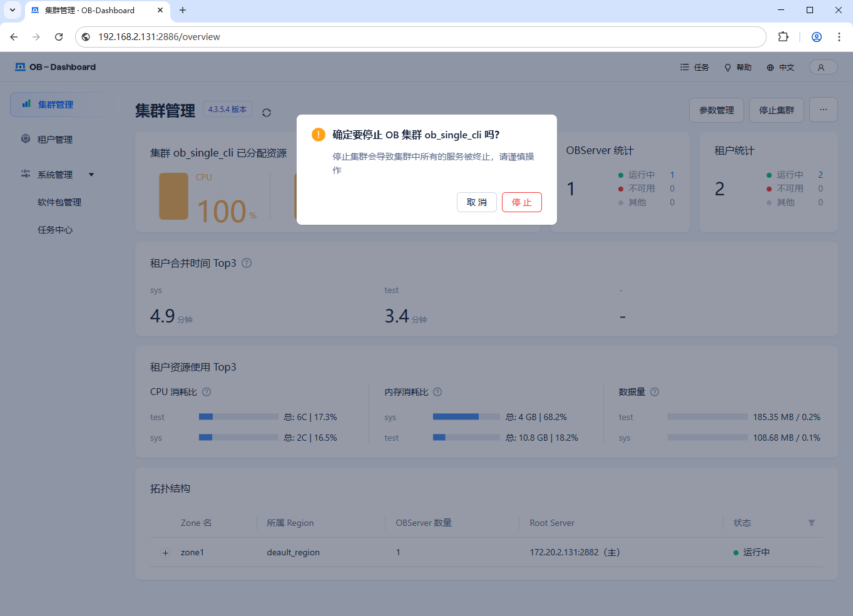Click the info icon beside 内存消耗比
This screenshot has width=853, height=616.
pos(437,392)
